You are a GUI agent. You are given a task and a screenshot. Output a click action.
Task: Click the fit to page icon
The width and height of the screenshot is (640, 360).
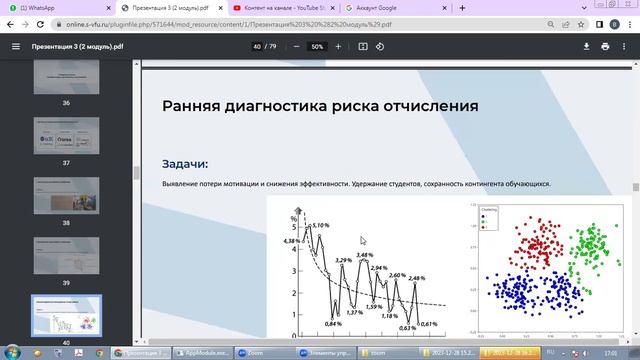tap(363, 47)
